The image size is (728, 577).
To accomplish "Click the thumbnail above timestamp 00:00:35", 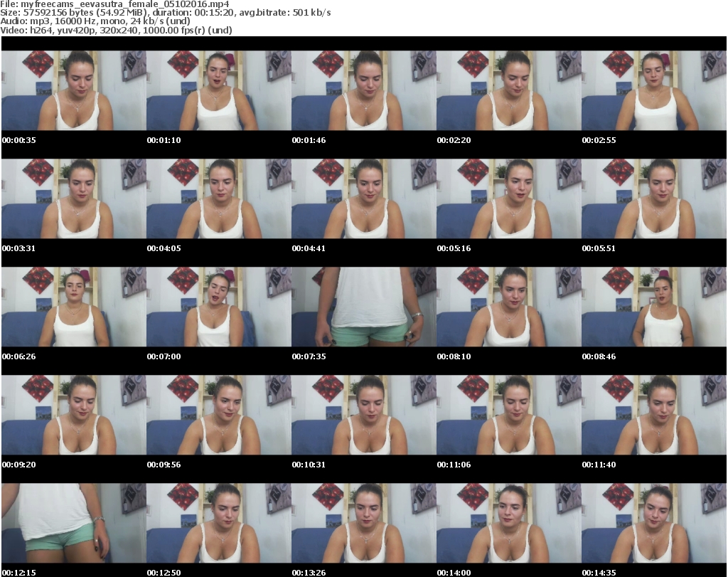I will [73, 90].
